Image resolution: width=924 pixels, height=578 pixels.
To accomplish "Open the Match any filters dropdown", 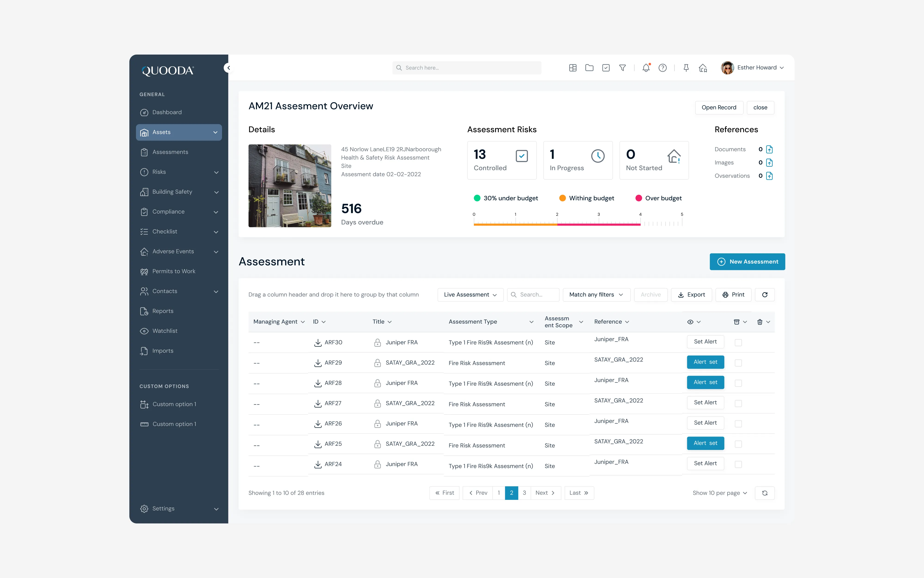I will click(x=596, y=295).
